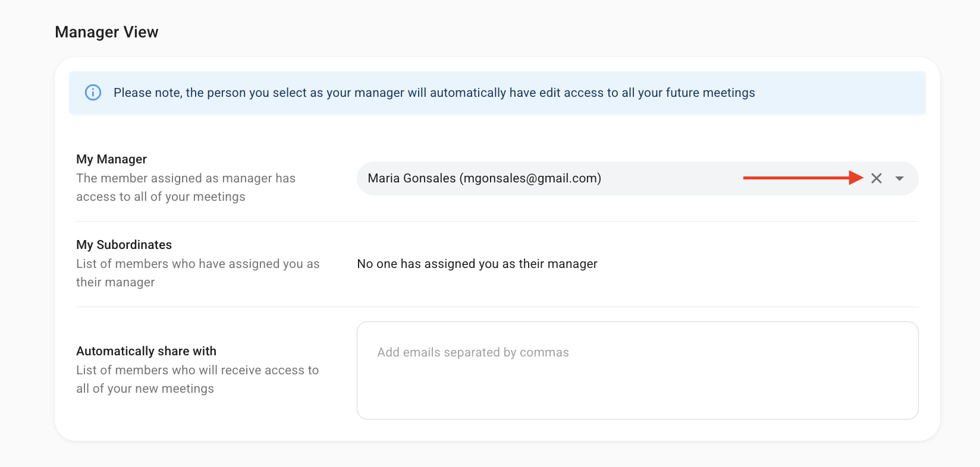Click the notice text about edit access
The image size is (980, 467).
[434, 93]
